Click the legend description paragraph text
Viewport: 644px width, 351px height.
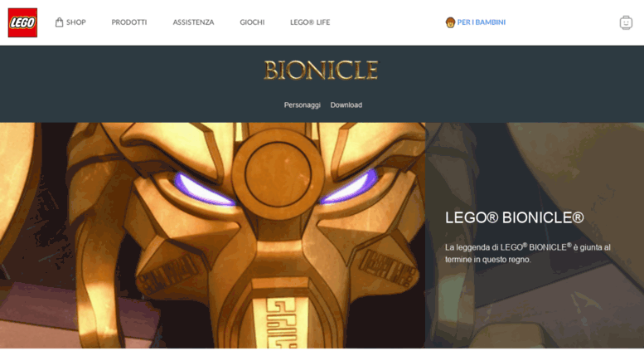click(528, 253)
